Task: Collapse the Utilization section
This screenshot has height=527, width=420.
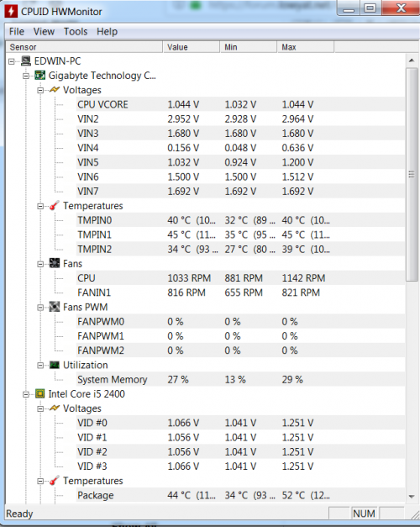Action: pos(40,365)
